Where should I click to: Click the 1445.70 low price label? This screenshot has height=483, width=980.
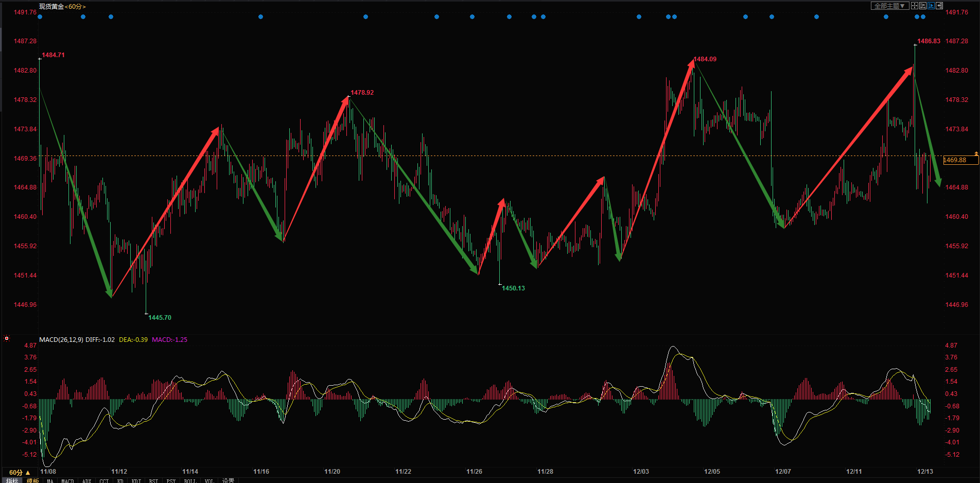tap(160, 318)
